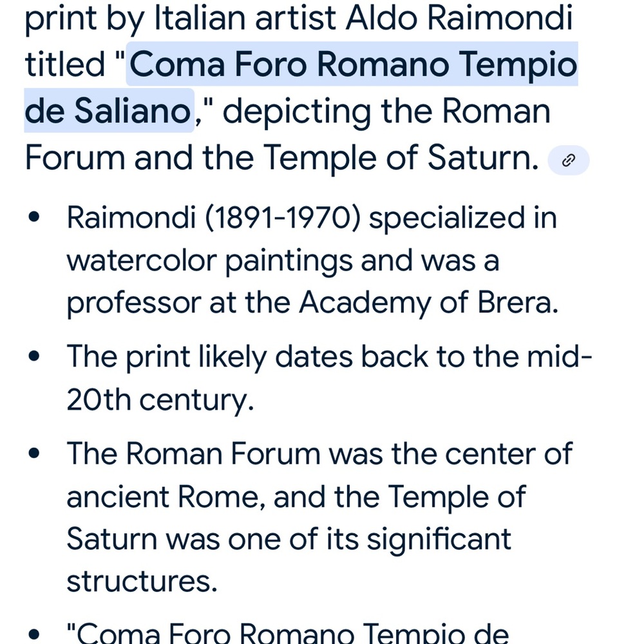Select the second bullet point marker
Screen dimensions: 644x644
click(34, 355)
